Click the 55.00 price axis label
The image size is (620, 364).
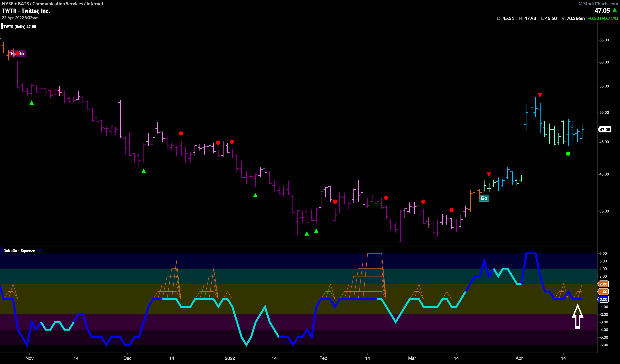coord(604,86)
